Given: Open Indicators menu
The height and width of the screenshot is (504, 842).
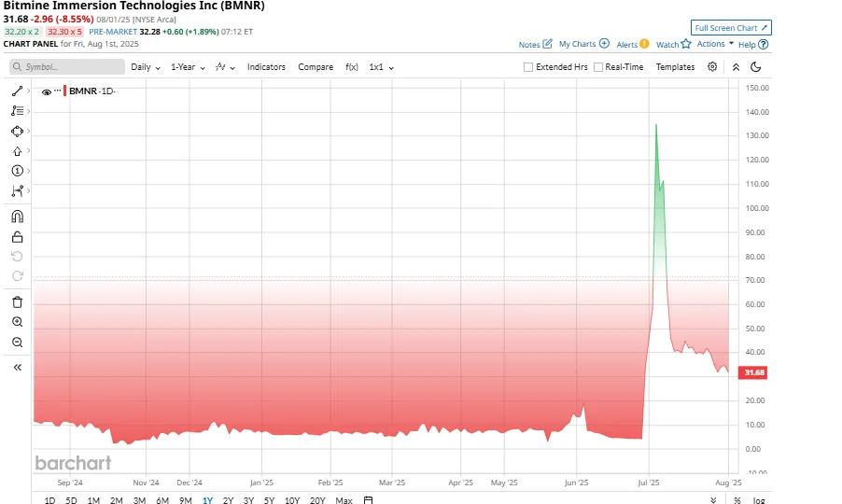Looking at the screenshot, I should pyautogui.click(x=266, y=67).
